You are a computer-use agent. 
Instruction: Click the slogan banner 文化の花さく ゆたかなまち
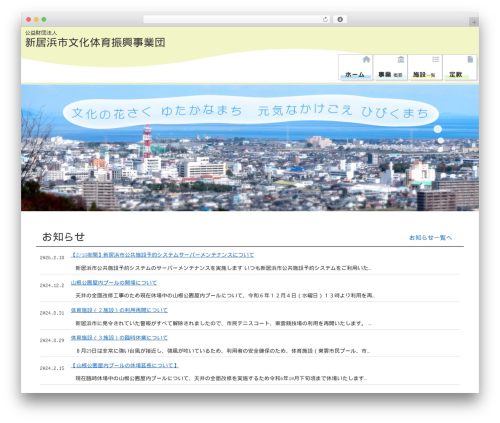click(250, 112)
